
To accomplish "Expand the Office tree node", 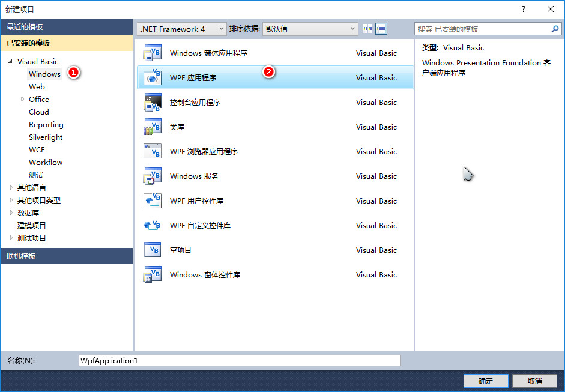I will 22,100.
